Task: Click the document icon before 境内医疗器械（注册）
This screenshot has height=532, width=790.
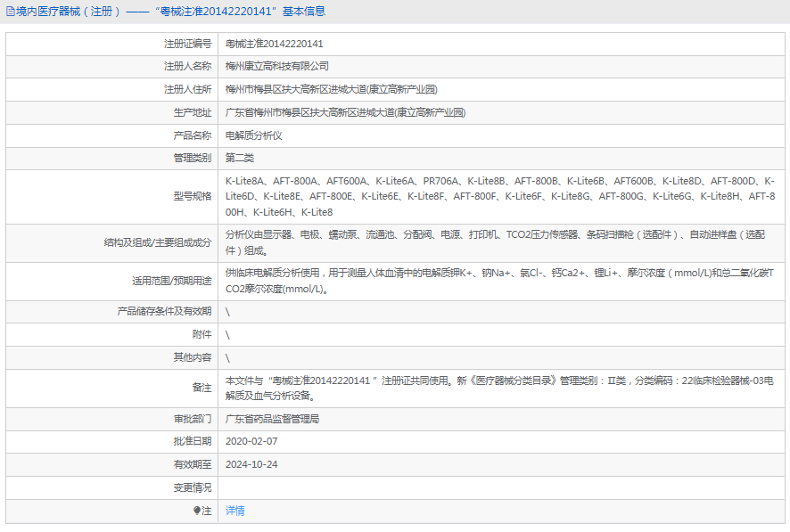Action: pyautogui.click(x=9, y=10)
